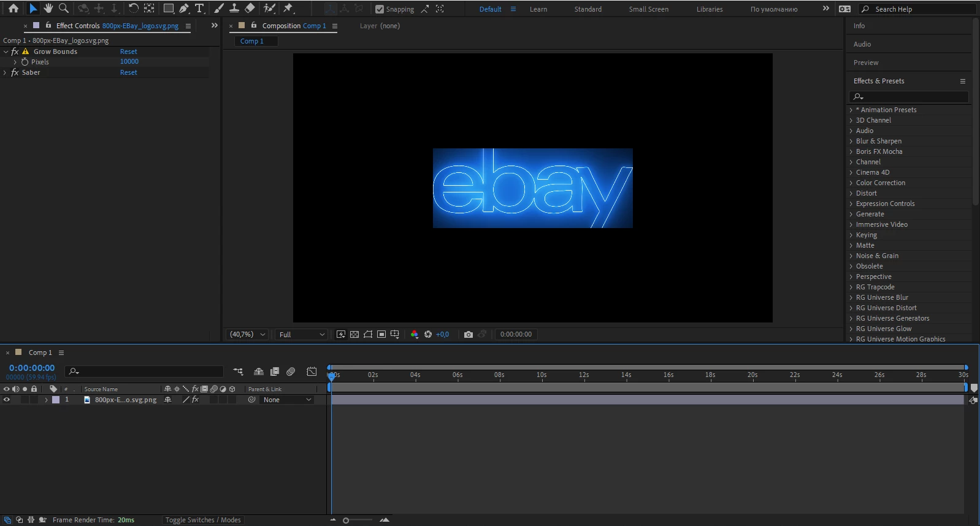Select the Brush tool
The height and width of the screenshot is (526, 980).
point(219,9)
